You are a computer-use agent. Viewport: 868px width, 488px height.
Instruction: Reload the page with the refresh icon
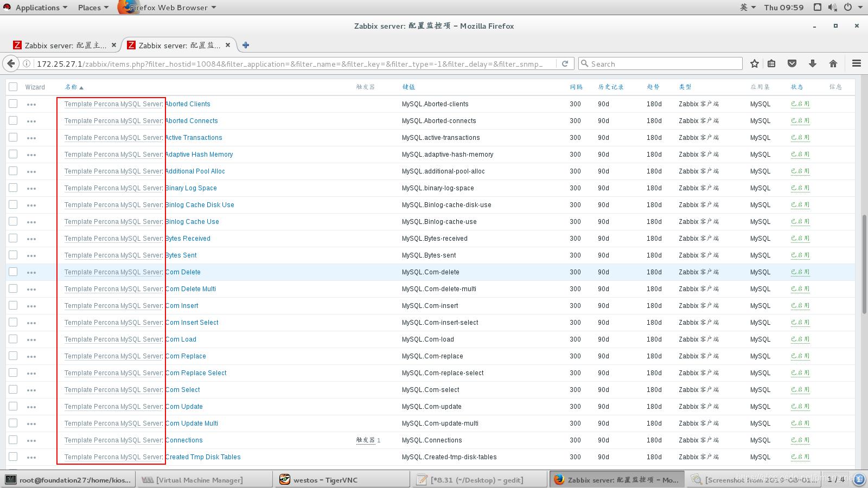point(565,63)
